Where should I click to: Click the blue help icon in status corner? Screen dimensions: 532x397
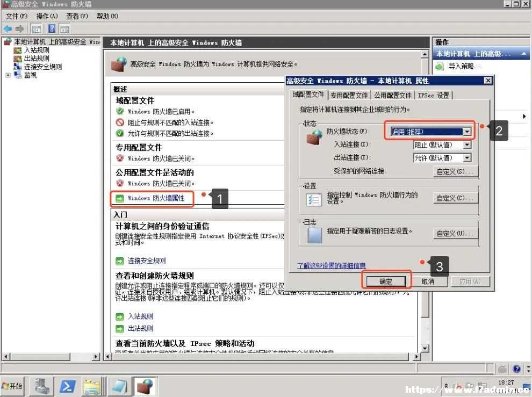tap(516, 369)
